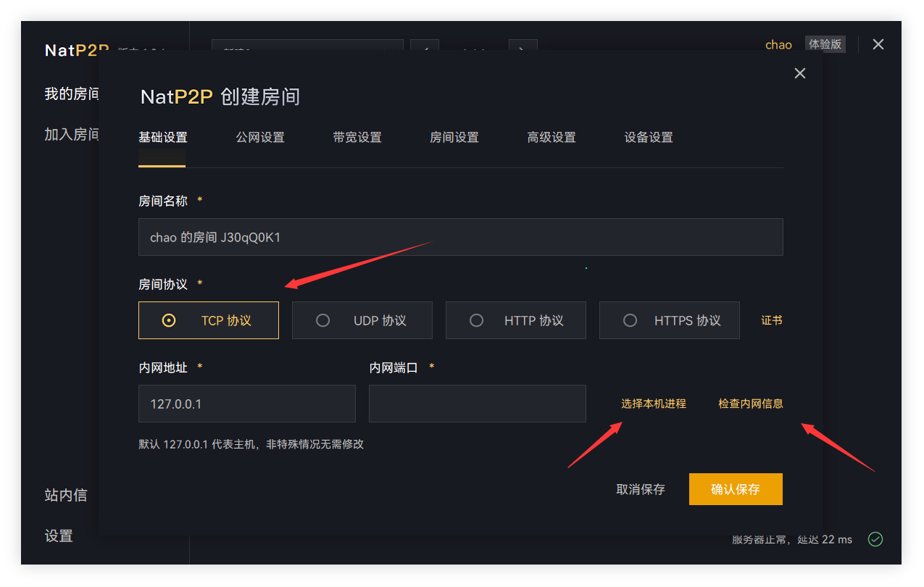Go to the 带宽设置 tab
The width and height of the screenshot is (924, 587).
click(357, 138)
